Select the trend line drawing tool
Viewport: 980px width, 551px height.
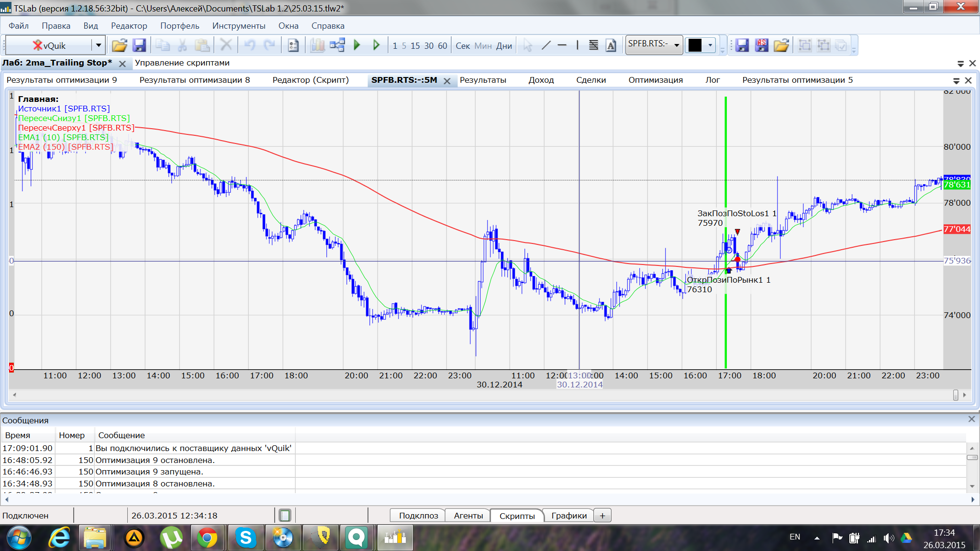click(546, 45)
